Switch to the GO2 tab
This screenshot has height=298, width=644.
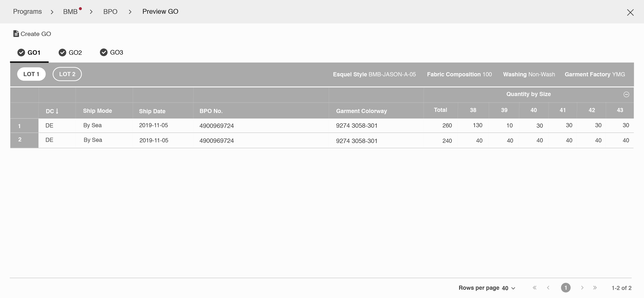coord(75,52)
